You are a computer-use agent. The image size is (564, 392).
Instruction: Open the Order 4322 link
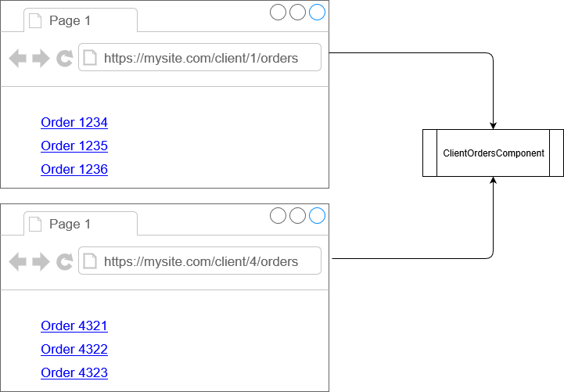point(74,349)
